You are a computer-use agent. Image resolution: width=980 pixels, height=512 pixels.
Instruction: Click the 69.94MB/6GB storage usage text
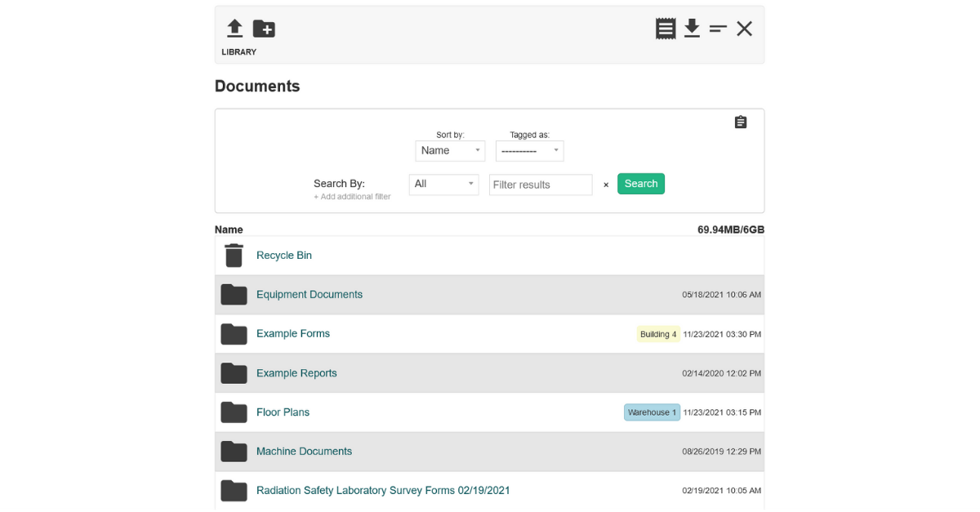731,230
